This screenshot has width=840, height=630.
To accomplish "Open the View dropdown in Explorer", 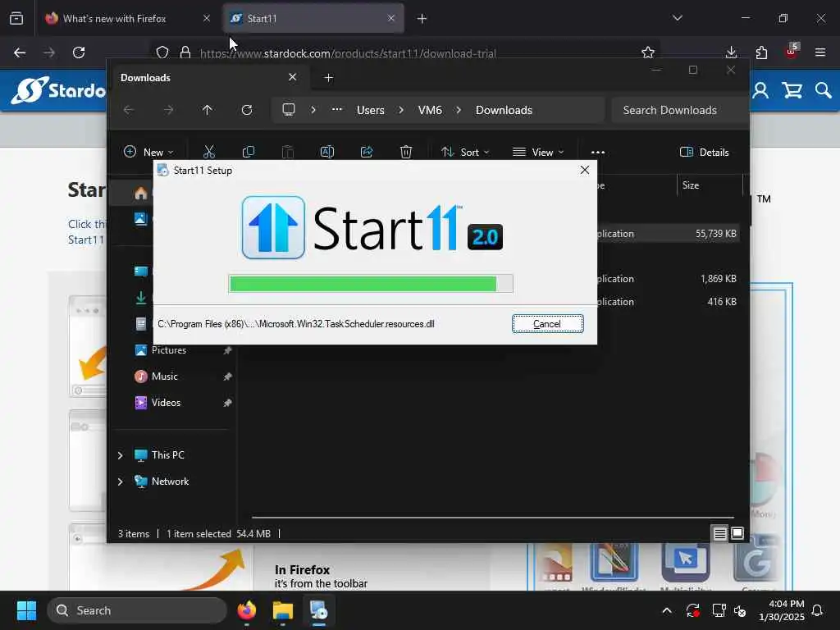I will [x=538, y=152].
